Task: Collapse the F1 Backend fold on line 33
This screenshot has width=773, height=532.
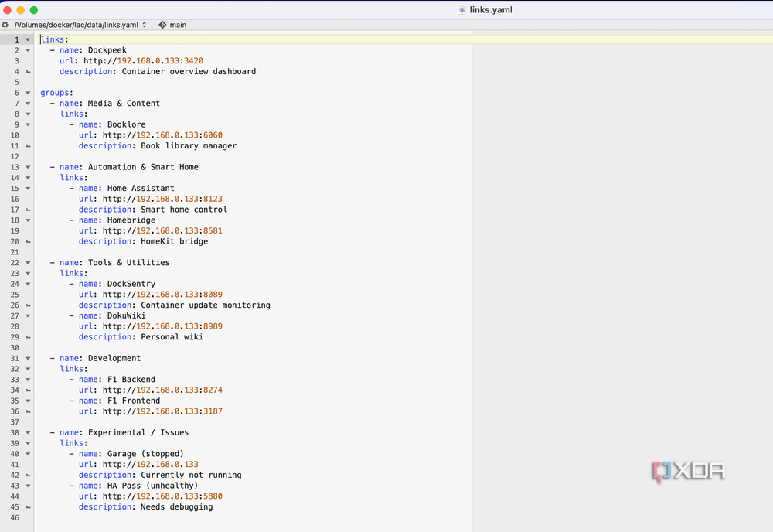Action: [28, 380]
